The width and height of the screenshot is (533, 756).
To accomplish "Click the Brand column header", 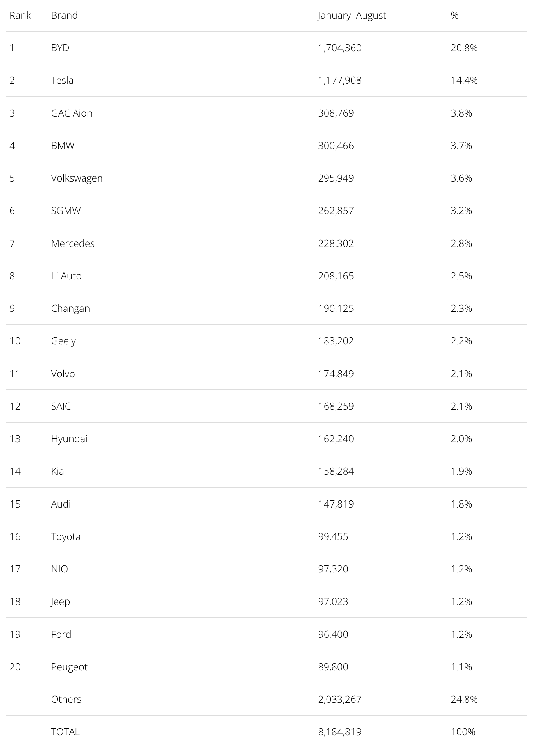I will pyautogui.click(x=65, y=15).
